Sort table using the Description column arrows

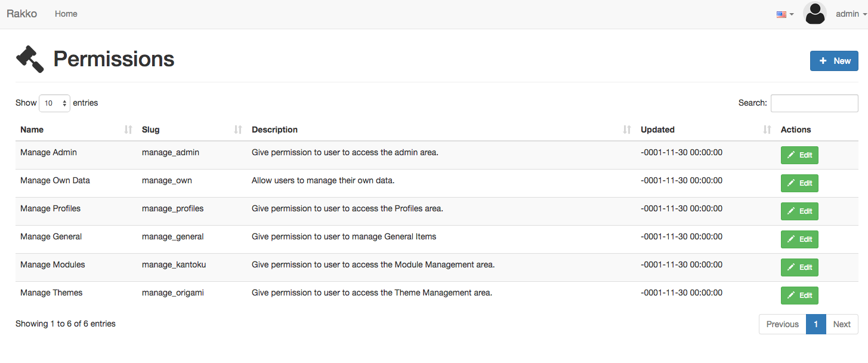(627, 130)
